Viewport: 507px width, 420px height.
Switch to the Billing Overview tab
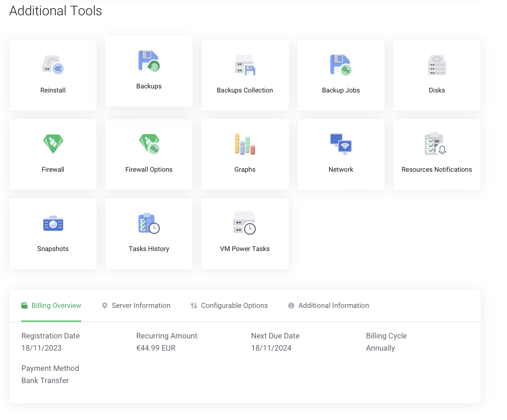coord(52,306)
